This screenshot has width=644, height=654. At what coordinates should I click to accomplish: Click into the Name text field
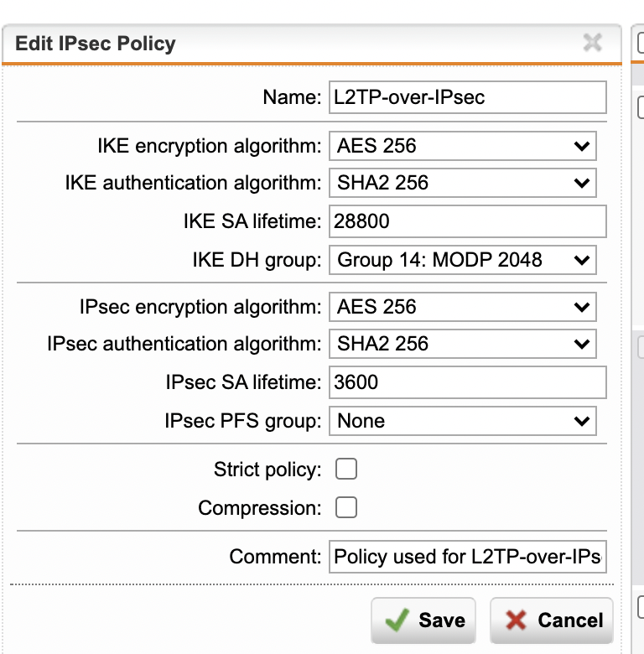[468, 97]
